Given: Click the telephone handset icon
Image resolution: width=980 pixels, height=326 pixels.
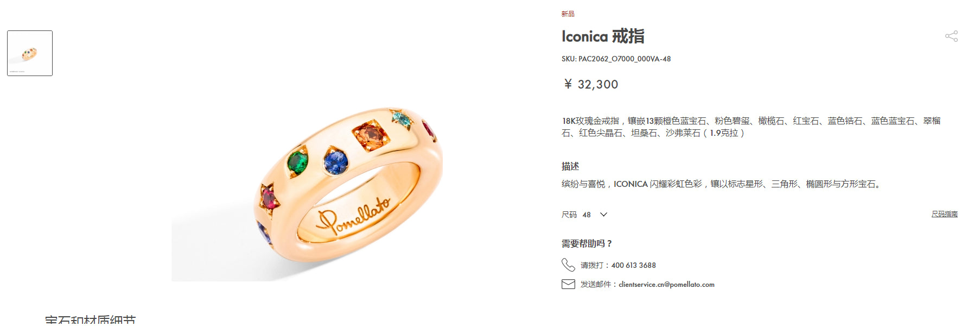Looking at the screenshot, I should 568,265.
